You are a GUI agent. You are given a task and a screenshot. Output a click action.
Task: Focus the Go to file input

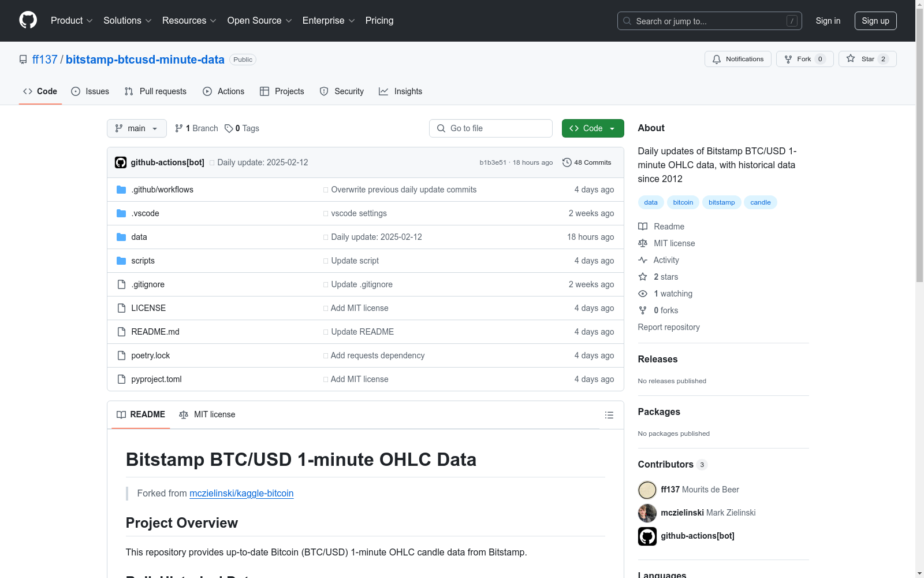pos(491,128)
